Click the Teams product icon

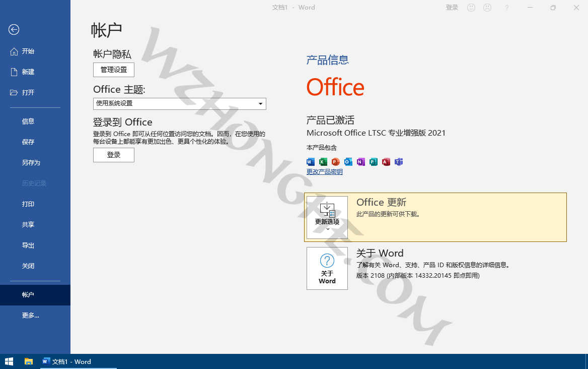[398, 162]
